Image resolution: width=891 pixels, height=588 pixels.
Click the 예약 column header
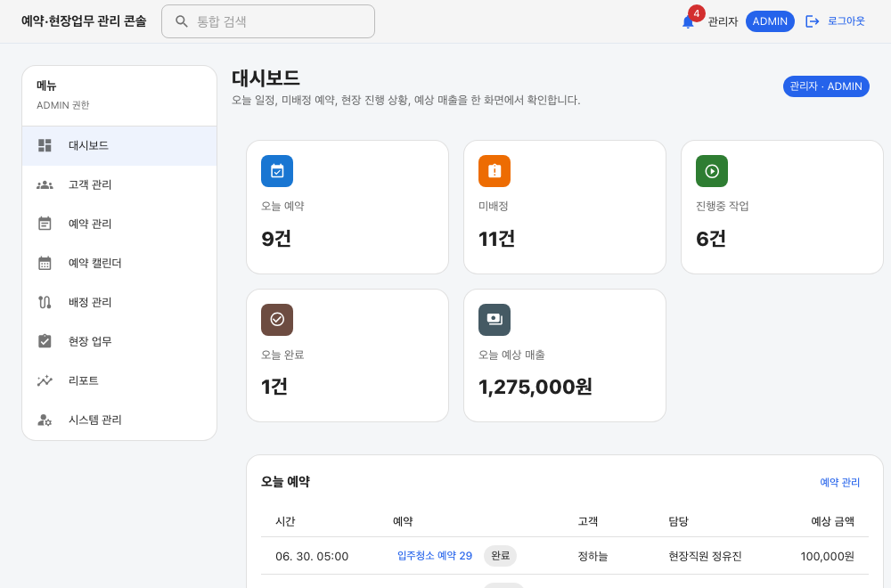point(403,521)
